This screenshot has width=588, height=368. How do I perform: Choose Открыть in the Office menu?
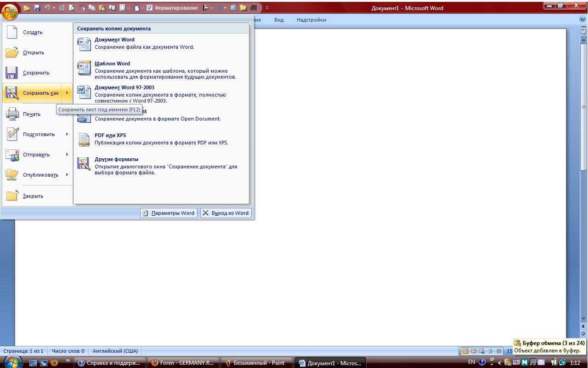click(x=37, y=52)
